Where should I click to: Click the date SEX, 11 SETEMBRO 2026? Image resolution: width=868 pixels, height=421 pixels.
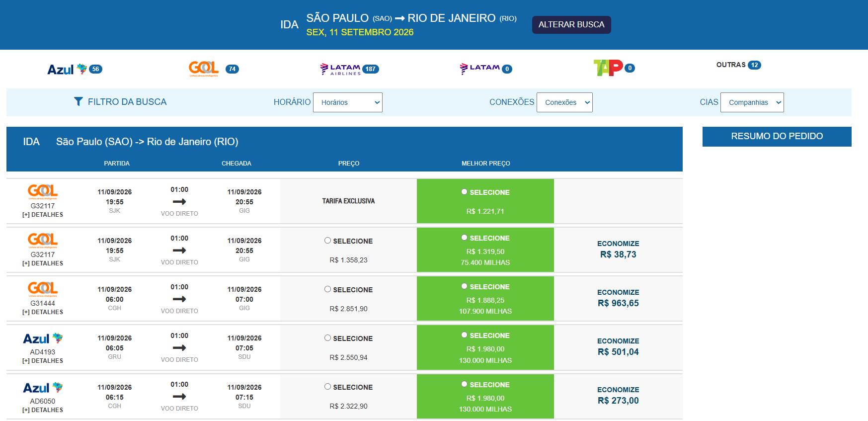(x=360, y=32)
